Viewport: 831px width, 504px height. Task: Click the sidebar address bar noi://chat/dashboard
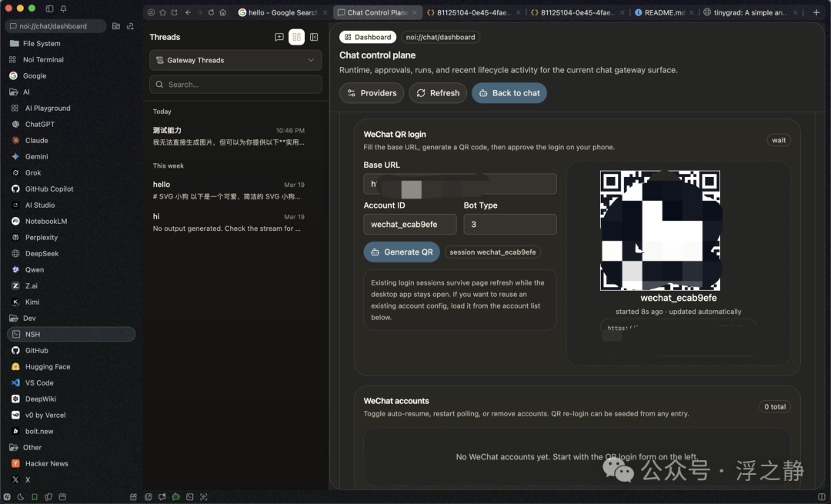point(55,26)
